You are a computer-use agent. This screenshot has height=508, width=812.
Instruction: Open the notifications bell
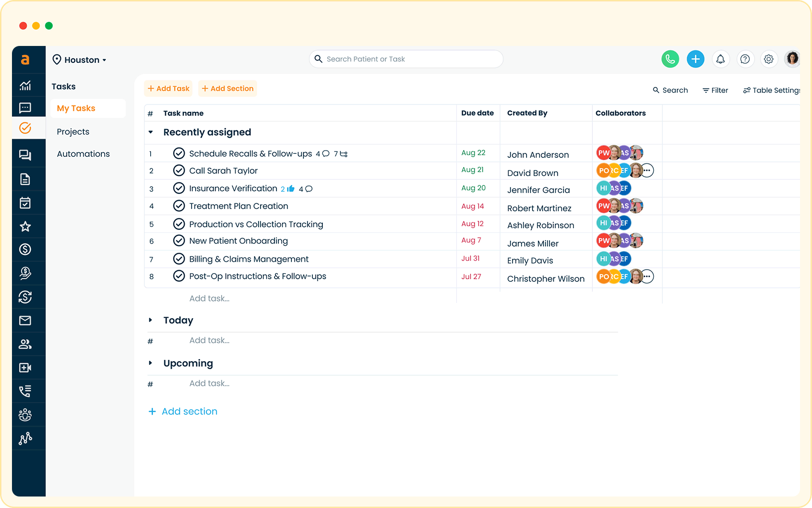point(720,59)
